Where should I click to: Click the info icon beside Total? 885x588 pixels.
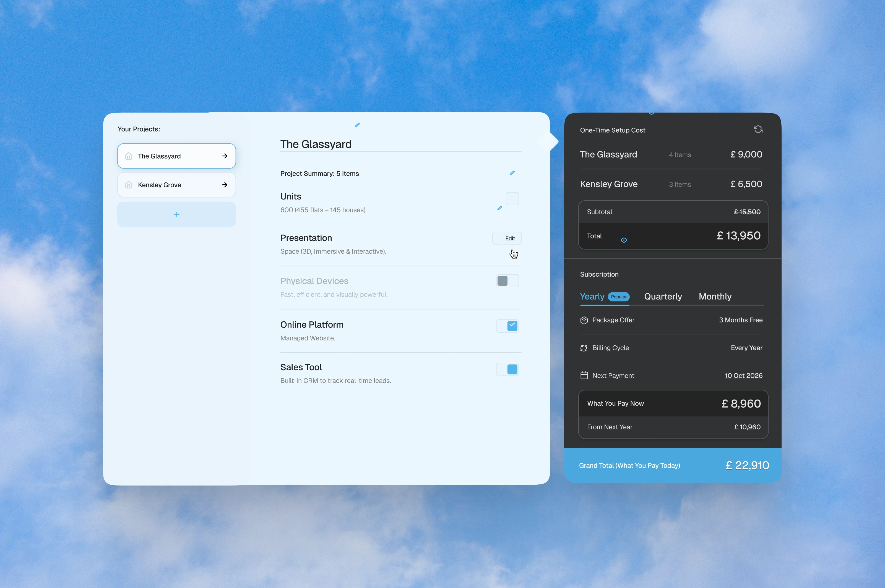pos(624,240)
